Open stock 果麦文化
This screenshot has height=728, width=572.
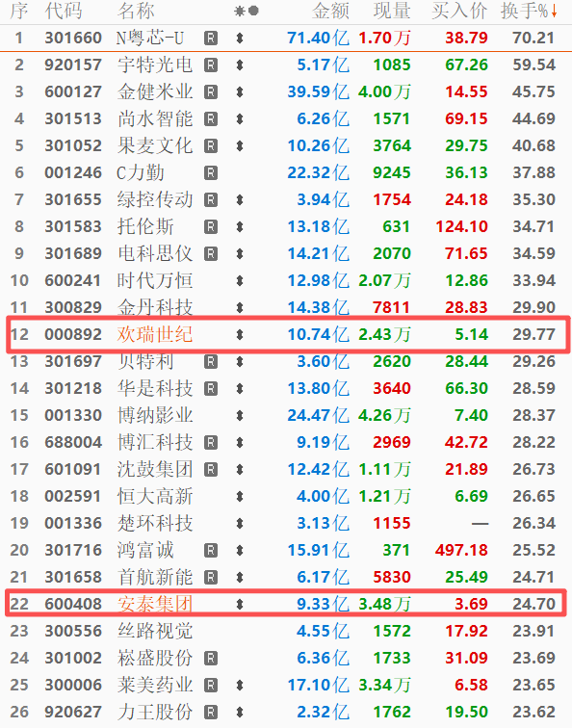(155, 145)
